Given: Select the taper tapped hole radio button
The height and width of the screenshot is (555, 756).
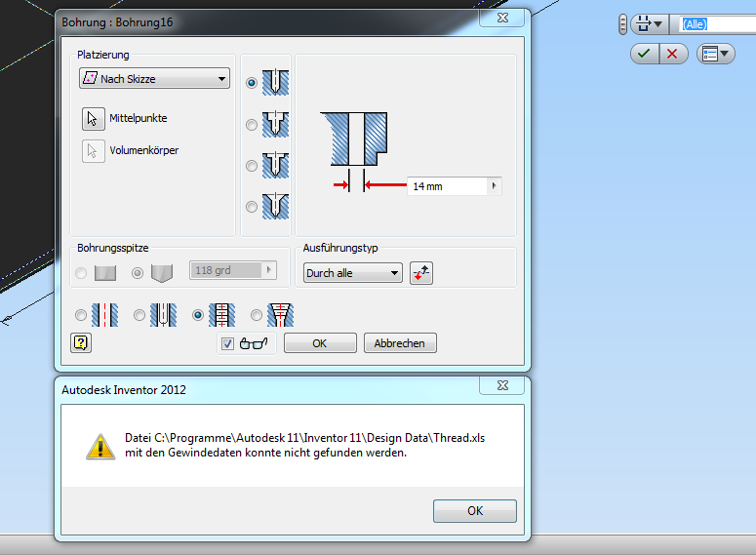Looking at the screenshot, I should (257, 315).
